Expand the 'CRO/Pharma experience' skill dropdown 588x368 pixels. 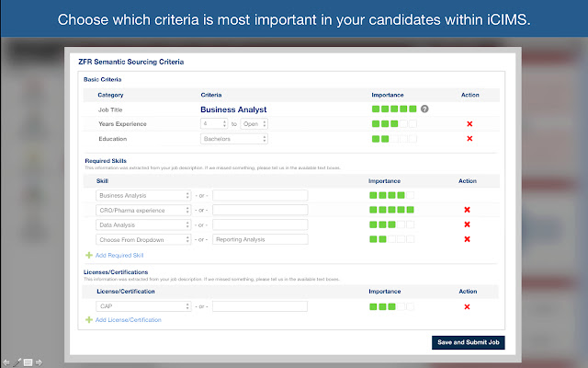[x=143, y=210]
